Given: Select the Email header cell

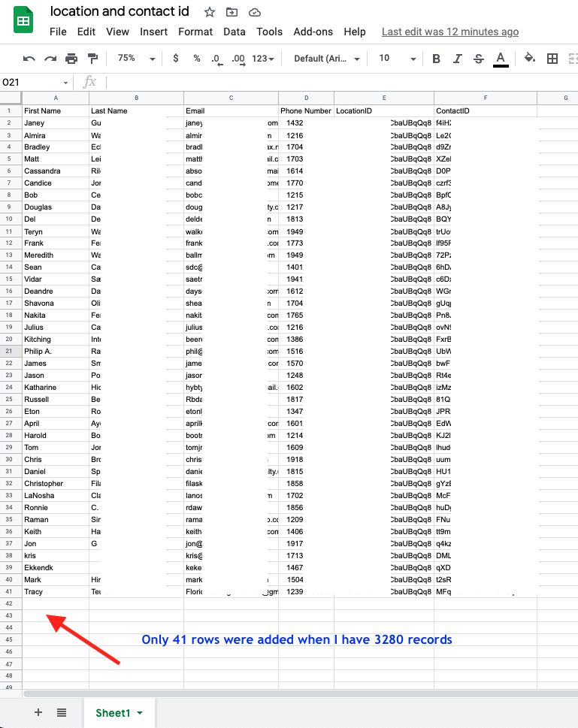Looking at the screenshot, I should click(232, 111).
